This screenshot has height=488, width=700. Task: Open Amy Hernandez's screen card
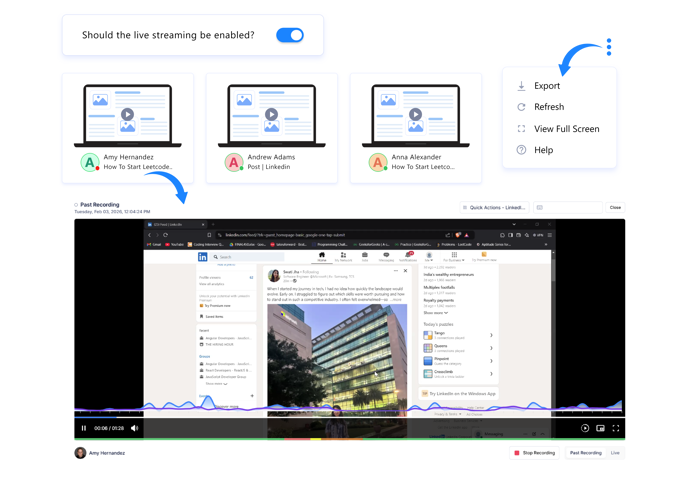[x=128, y=129]
